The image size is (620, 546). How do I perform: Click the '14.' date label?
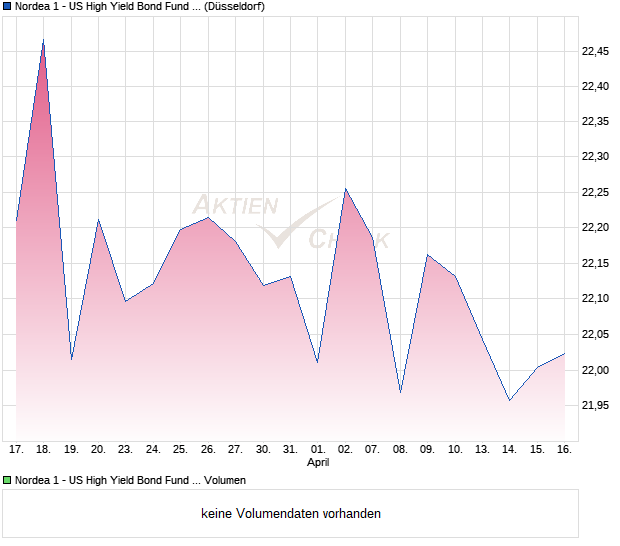click(x=509, y=450)
